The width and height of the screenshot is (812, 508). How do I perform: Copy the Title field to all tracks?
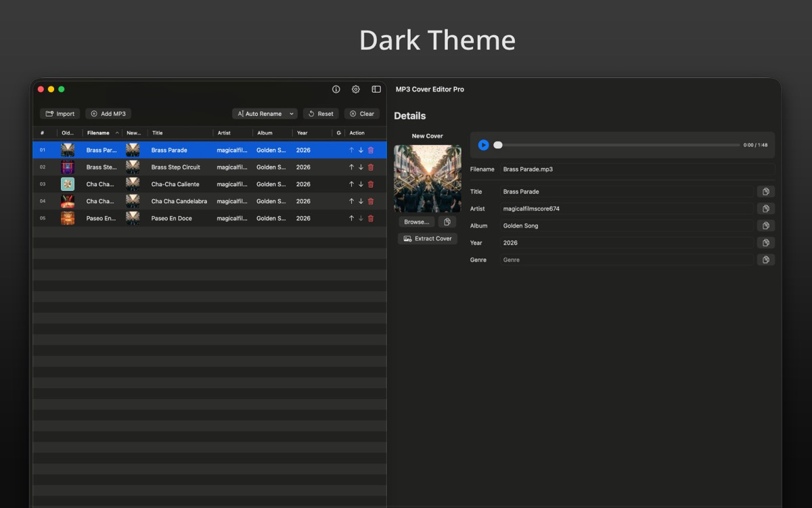coord(766,192)
